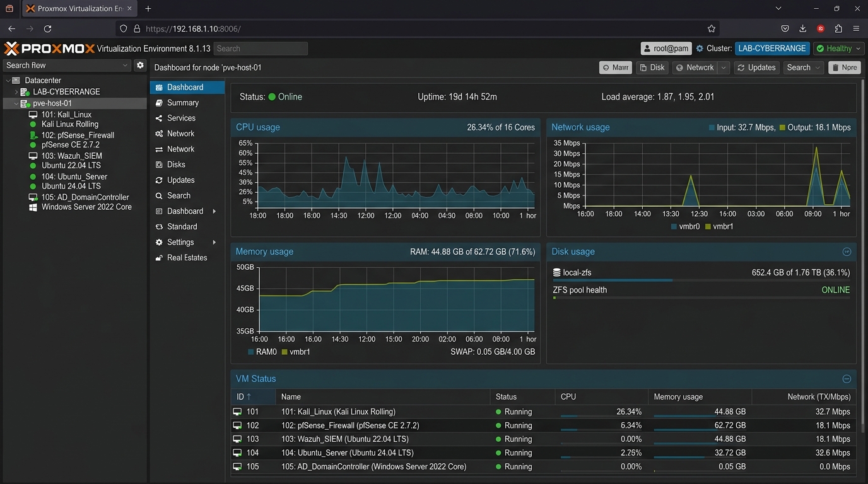
Task: Toggle the vmbr0 legend in Network usage chart
Action: (686, 226)
